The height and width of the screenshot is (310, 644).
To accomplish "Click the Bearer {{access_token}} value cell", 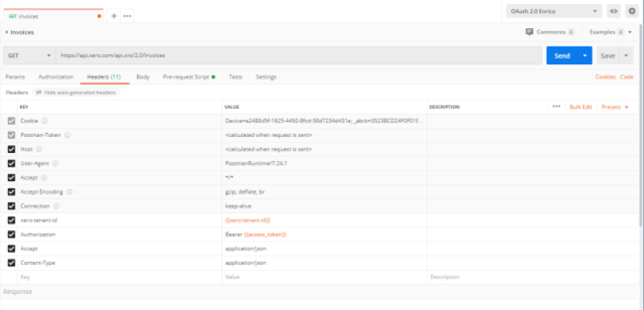I will pos(324,234).
